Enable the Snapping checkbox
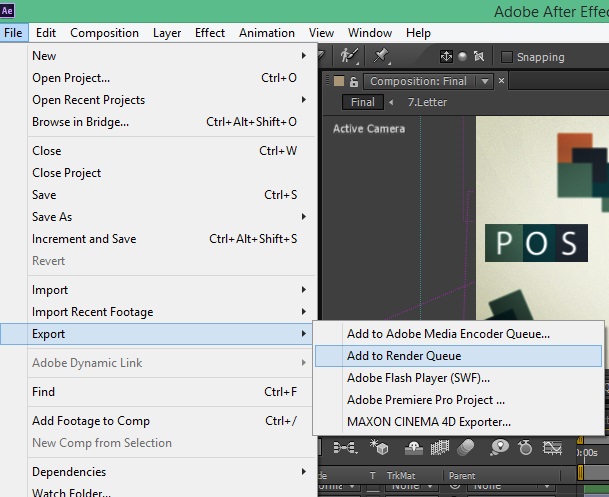The width and height of the screenshot is (609, 497). (506, 57)
